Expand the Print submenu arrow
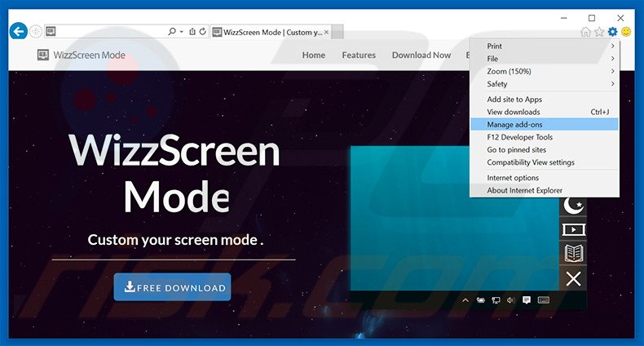 click(x=612, y=46)
